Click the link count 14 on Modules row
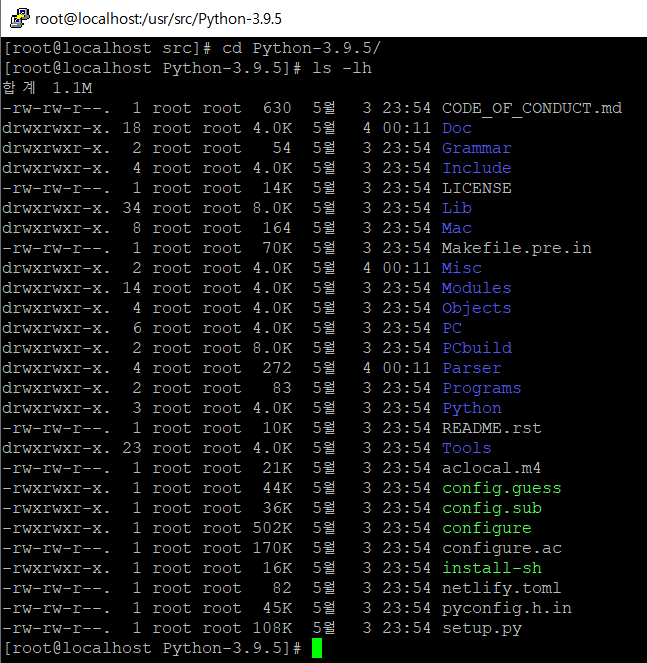Screen dimensions: 647x663 (132, 288)
